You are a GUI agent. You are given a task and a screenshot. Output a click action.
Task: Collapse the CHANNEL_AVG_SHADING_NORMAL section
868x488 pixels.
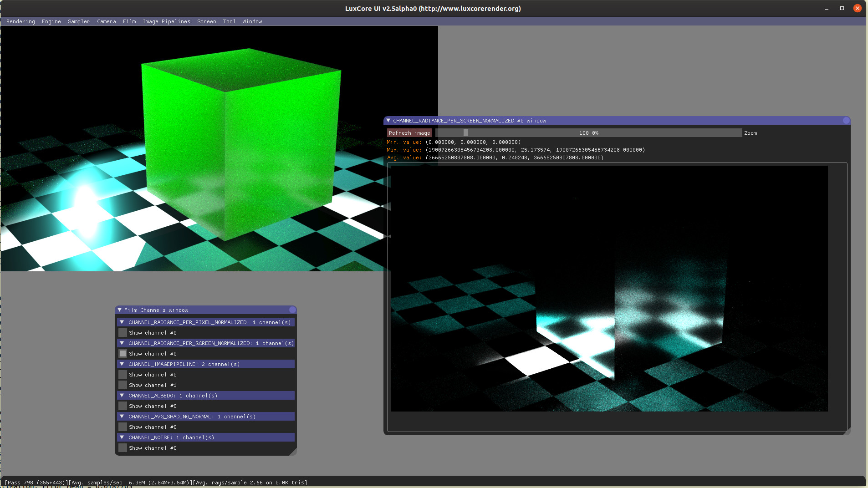pos(122,417)
